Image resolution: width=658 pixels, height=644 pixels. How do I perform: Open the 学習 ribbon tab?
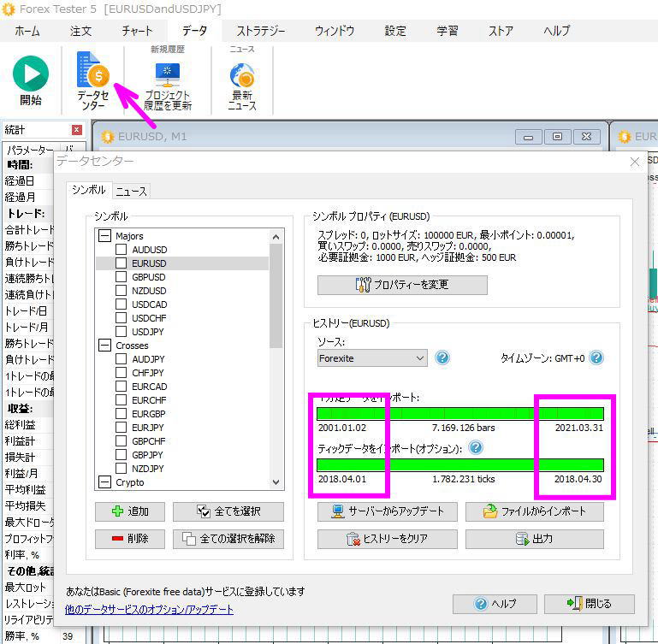coord(448,31)
